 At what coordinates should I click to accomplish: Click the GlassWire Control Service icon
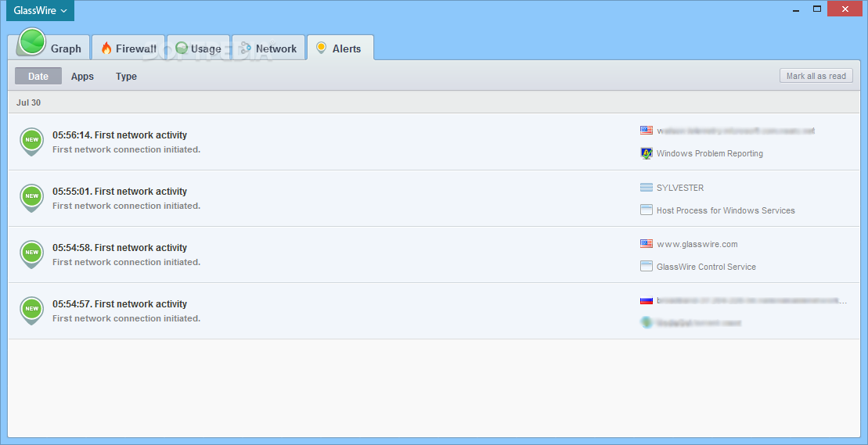pyautogui.click(x=646, y=267)
